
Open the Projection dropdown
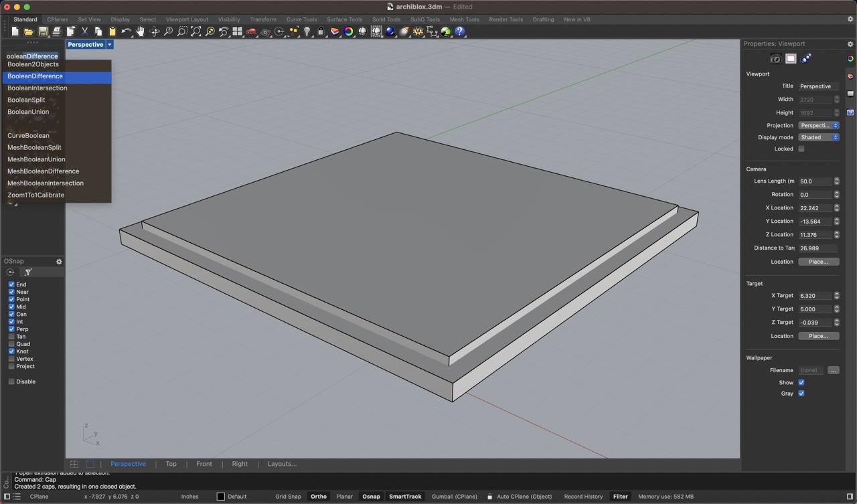click(x=818, y=125)
